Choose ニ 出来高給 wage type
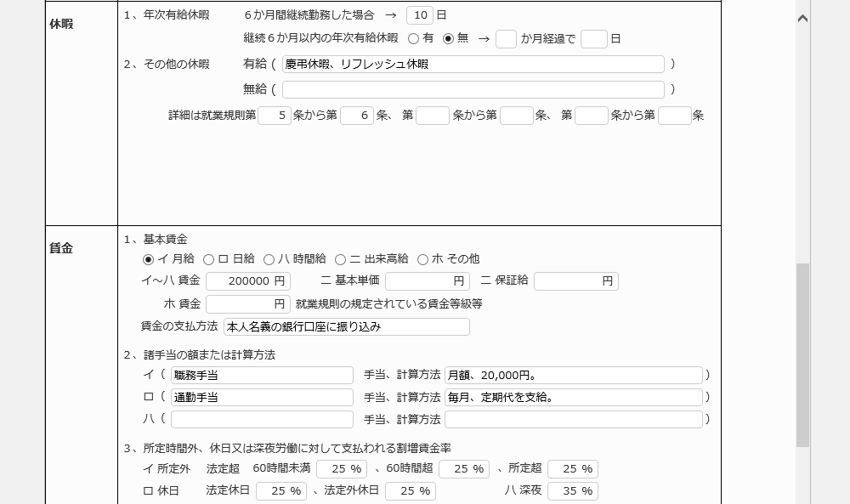850x504 pixels. (340, 259)
